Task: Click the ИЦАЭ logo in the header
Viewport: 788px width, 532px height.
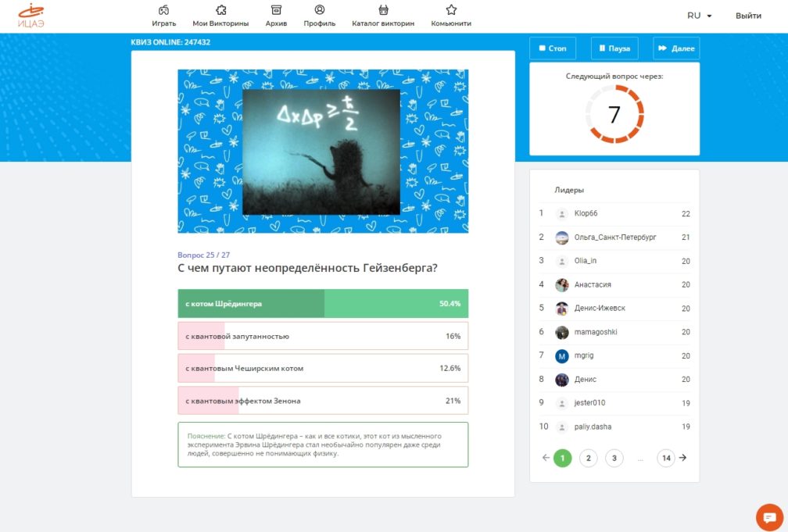Action: 30,16
